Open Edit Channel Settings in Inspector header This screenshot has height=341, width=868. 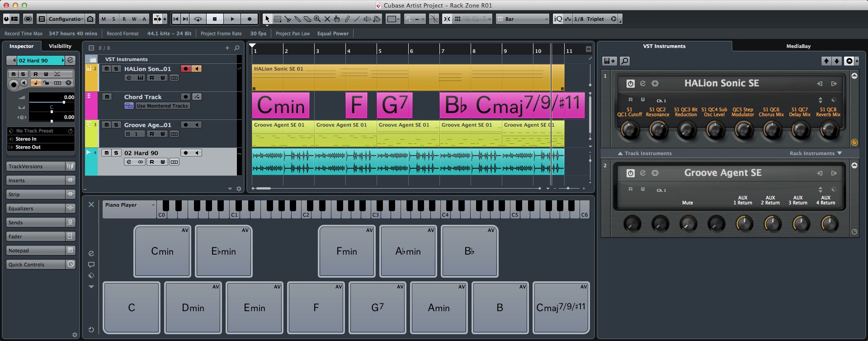click(x=71, y=60)
